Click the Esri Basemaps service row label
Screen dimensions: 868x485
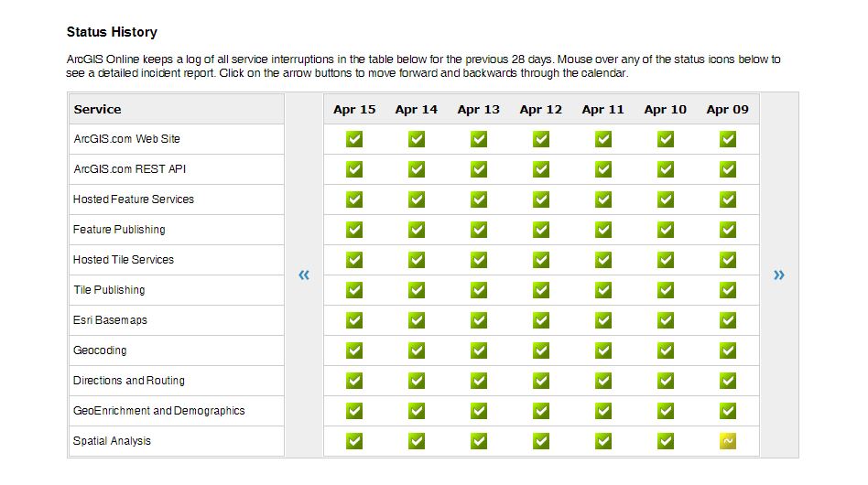[x=110, y=320]
